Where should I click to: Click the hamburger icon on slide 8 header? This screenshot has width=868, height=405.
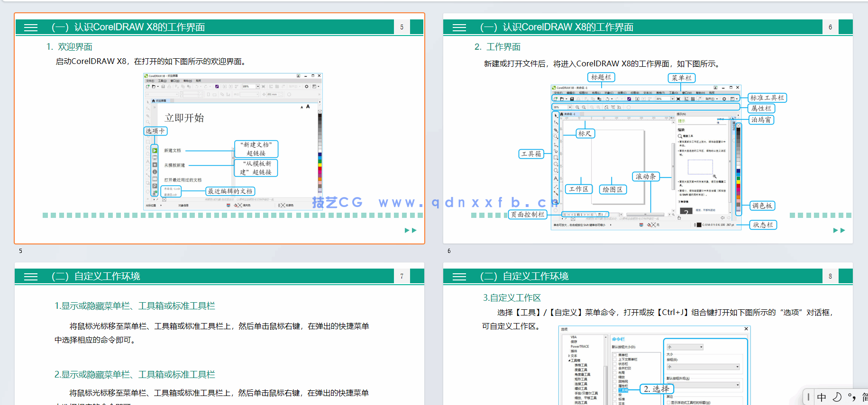tap(459, 277)
